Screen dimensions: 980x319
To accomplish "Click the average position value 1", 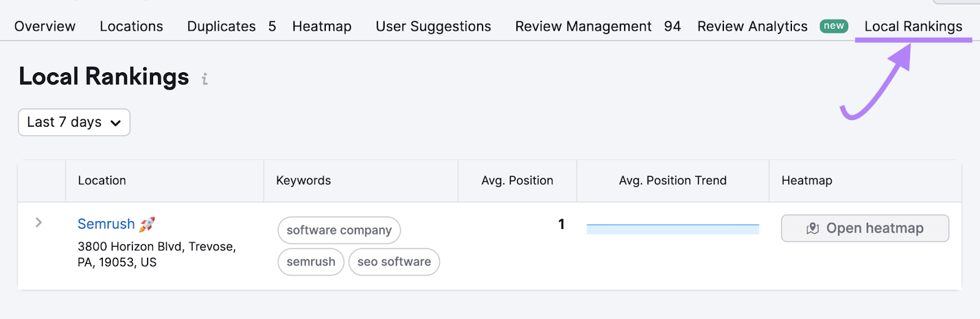I will click(561, 225).
